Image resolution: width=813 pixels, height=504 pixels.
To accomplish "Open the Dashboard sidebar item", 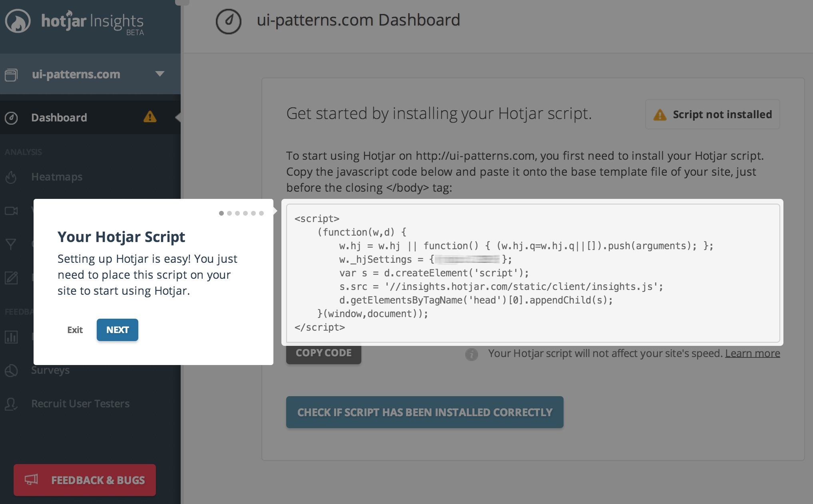I will 59,117.
